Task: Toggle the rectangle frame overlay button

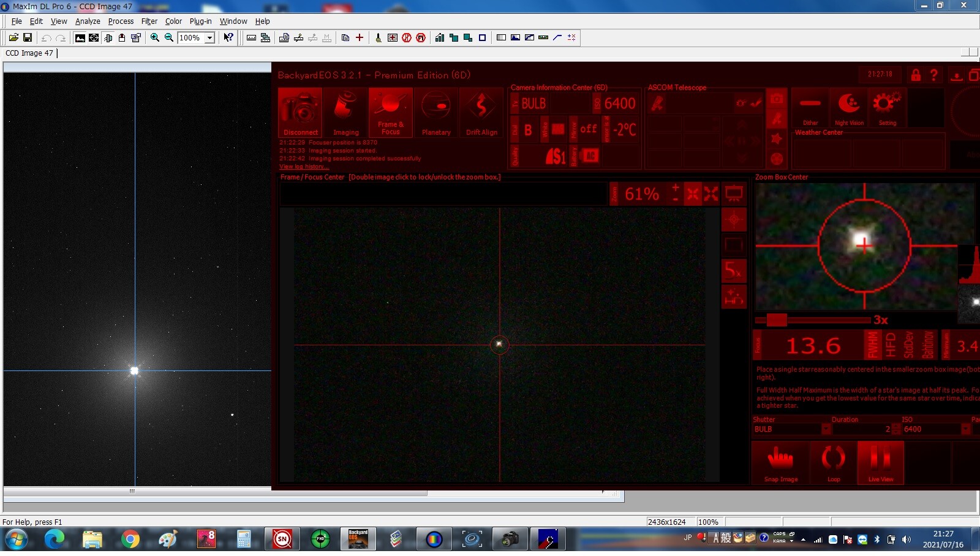Action: tap(733, 245)
